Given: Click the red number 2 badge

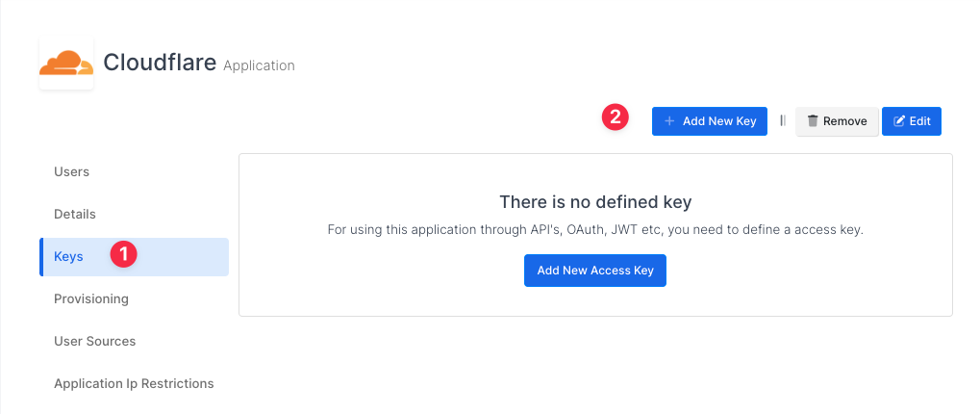Looking at the screenshot, I should pyautogui.click(x=615, y=118).
